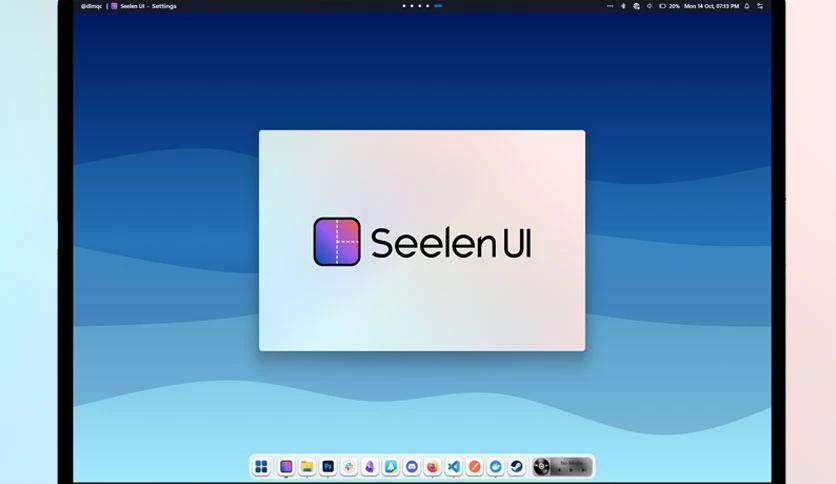Skip to previous track in media widget
The image size is (836, 484).
[x=559, y=470]
